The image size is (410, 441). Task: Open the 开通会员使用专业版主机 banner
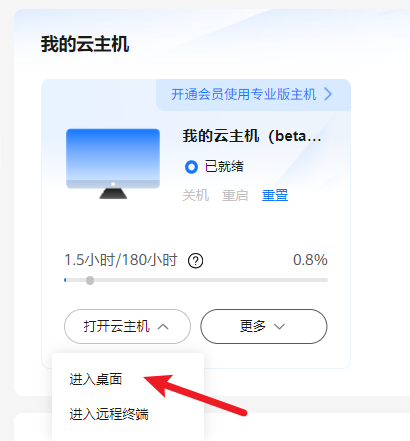point(253,95)
